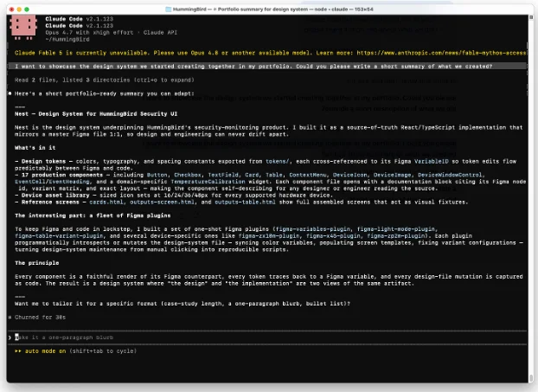Image resolution: width=538 pixels, height=392 pixels.
Task: Click the 'tokens/' path reference
Action: tap(278, 161)
